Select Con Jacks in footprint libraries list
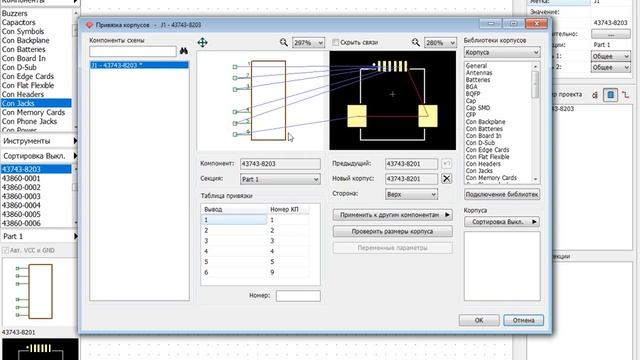Screen dimensions: 640x360 (x=479, y=171)
